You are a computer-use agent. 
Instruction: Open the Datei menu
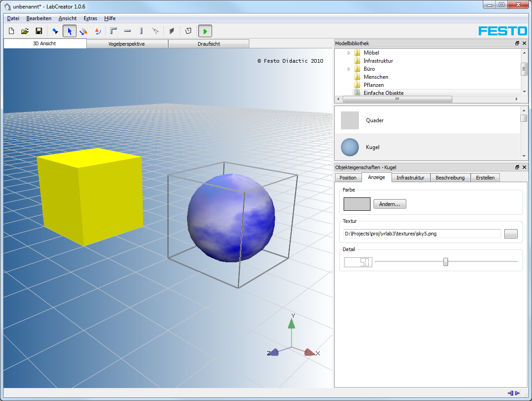13,18
